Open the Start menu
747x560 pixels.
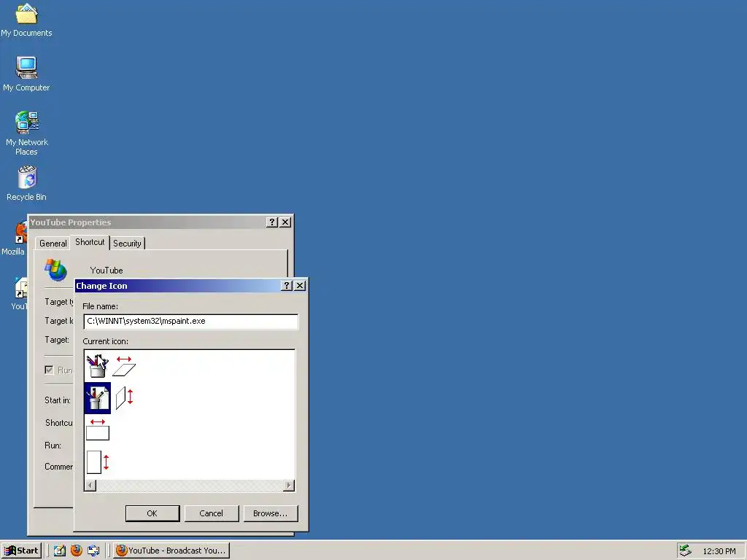click(21, 551)
